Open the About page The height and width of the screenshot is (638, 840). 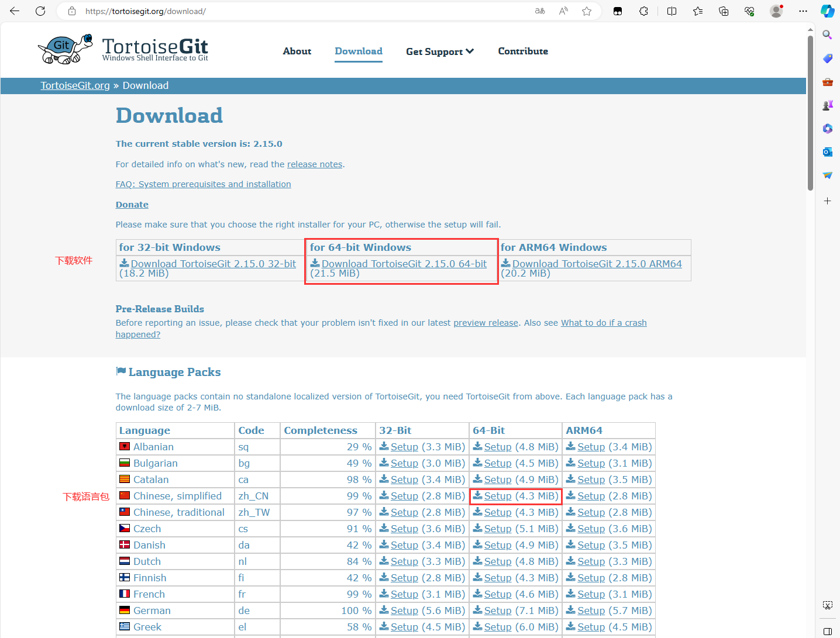pyautogui.click(x=297, y=51)
